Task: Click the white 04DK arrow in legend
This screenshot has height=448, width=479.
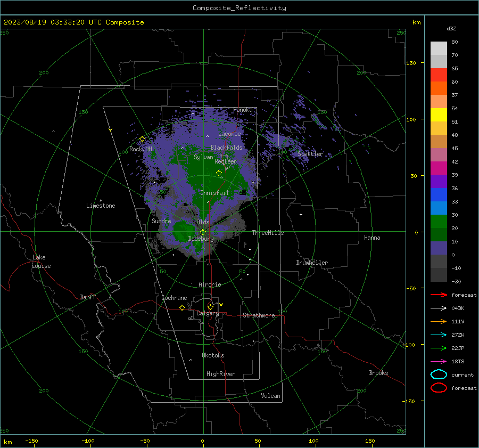Action: (439, 308)
